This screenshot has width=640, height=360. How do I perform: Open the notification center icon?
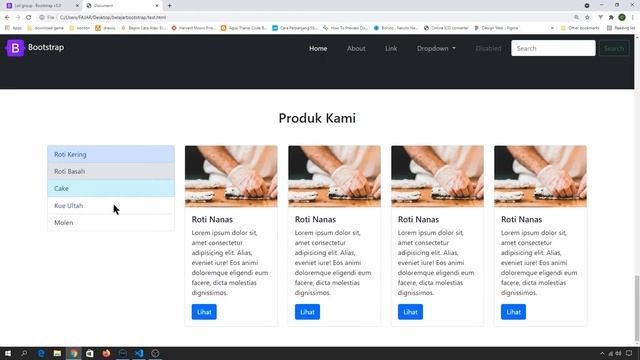[629, 353]
